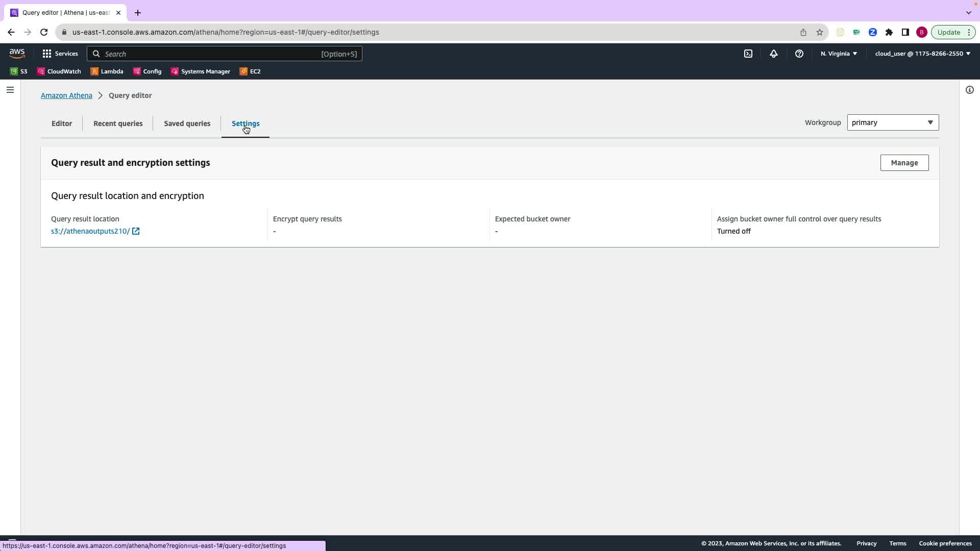Open the S3 bucket external link icon
980x551 pixels.
(x=136, y=231)
